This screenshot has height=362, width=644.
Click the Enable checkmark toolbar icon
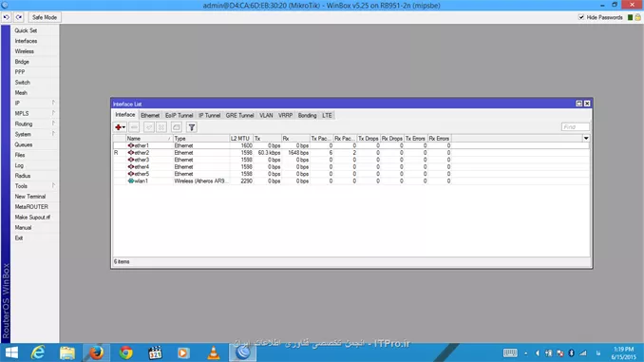pyautogui.click(x=149, y=127)
